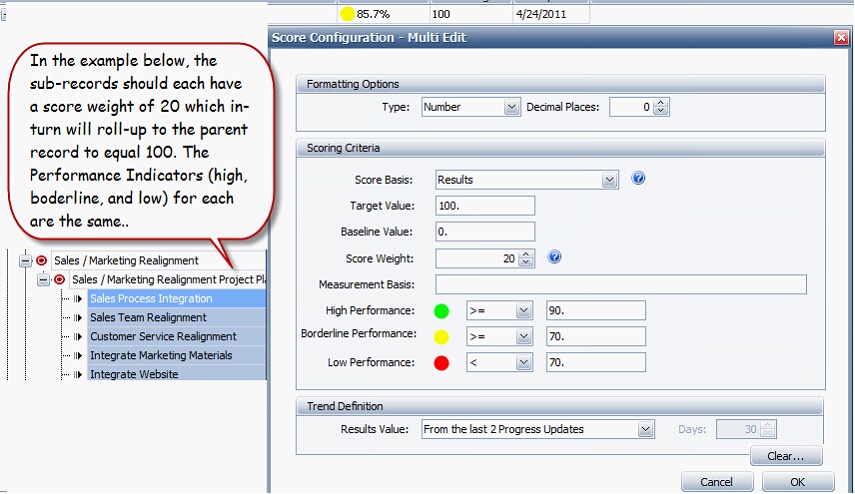Confirm with the OK button
The height and width of the screenshot is (494, 855).
(x=798, y=482)
